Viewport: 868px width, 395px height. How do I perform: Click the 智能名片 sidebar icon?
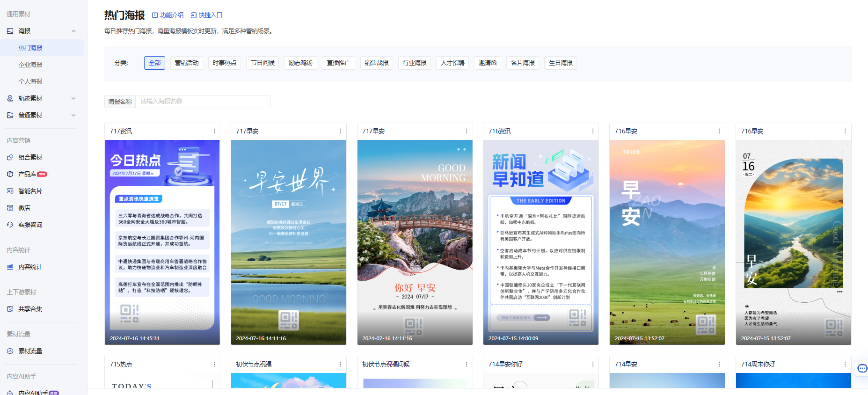10,191
